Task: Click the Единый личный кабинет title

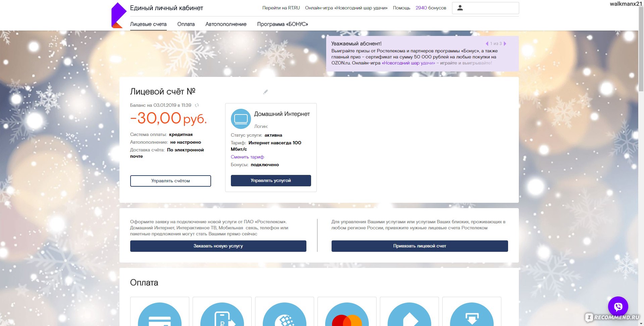Action: [x=166, y=8]
